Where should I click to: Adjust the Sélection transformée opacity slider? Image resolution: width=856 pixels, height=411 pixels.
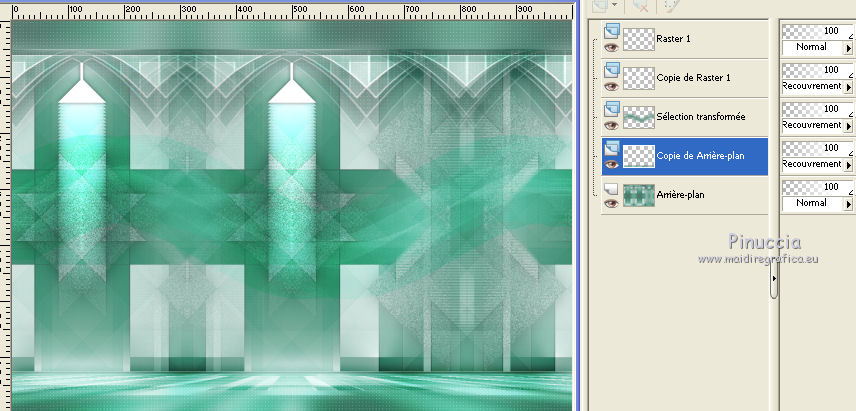coord(817,109)
